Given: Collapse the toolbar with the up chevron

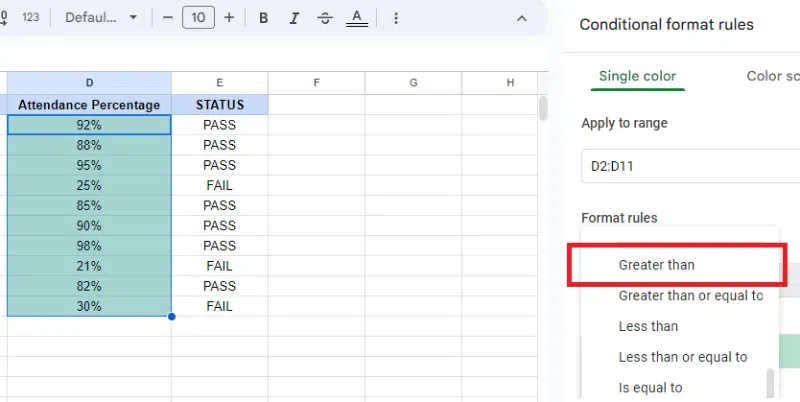Looking at the screenshot, I should [521, 18].
